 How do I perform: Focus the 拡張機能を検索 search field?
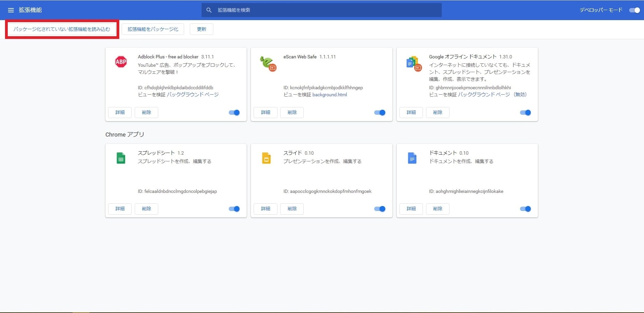(321, 10)
